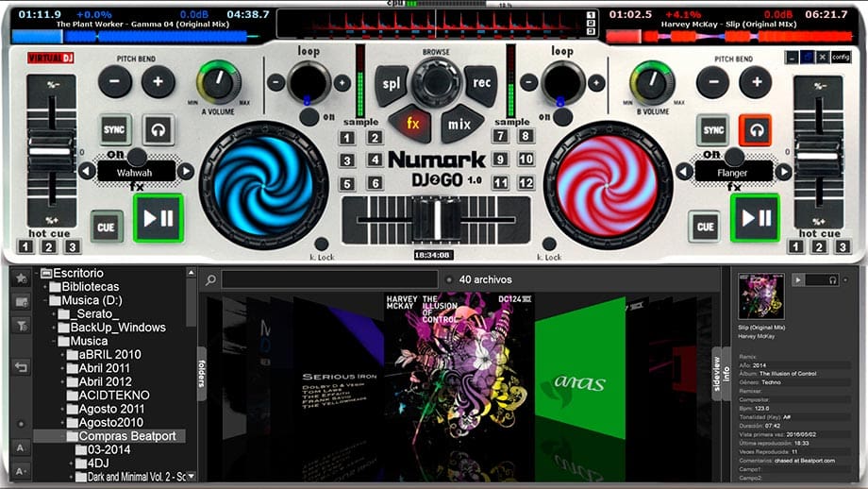Expand the 4DJ folder
Viewport: 868px width, 489px height.
pyautogui.click(x=72, y=464)
